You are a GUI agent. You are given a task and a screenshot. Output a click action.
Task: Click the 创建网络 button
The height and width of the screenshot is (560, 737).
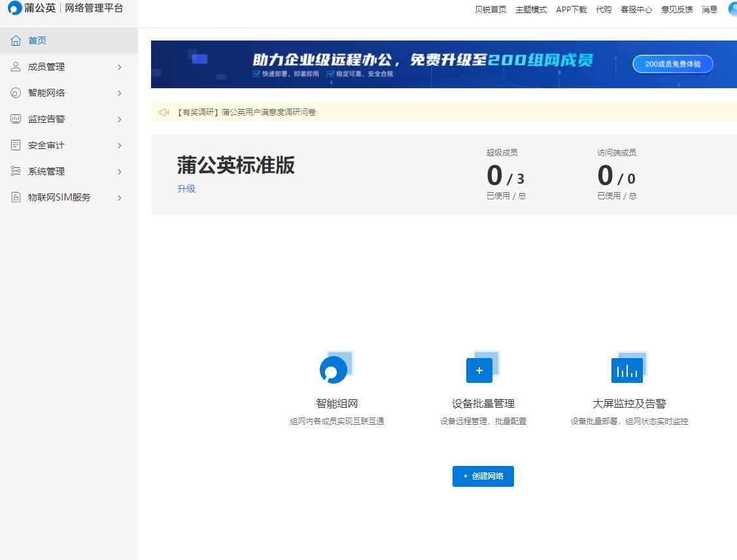click(483, 476)
